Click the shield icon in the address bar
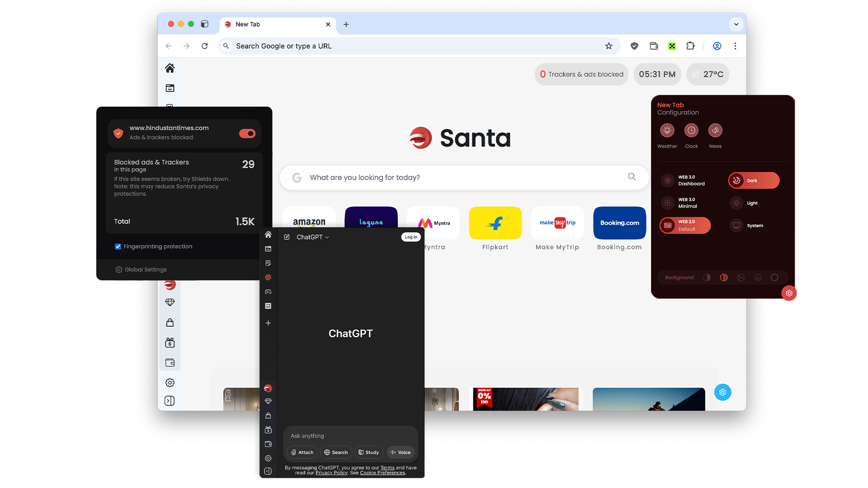 634,46
